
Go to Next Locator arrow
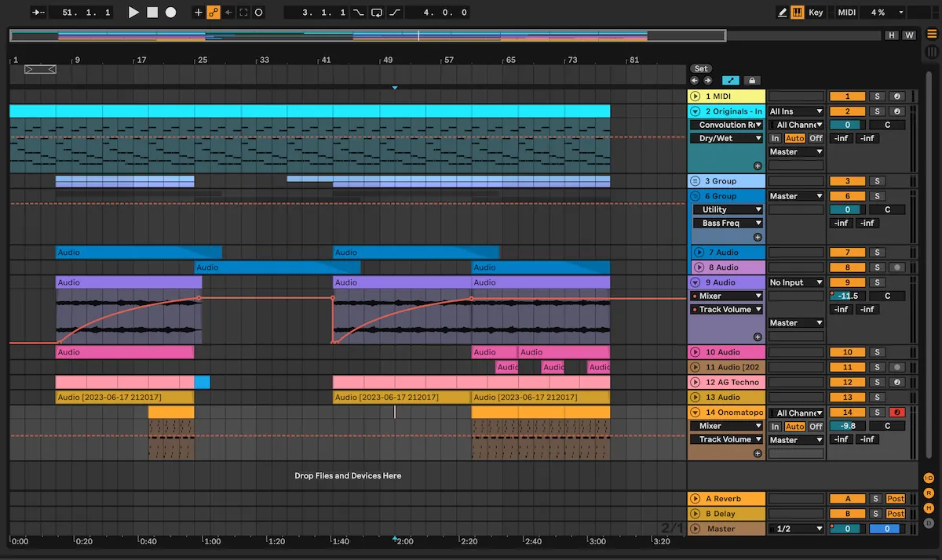707,80
